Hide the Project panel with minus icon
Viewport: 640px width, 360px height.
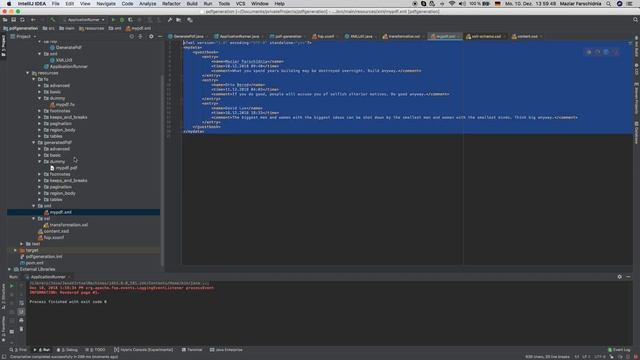160,36
